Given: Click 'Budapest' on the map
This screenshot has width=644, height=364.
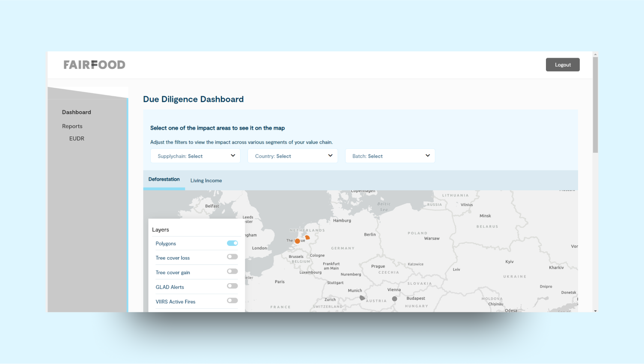Looking at the screenshot, I should click(416, 298).
